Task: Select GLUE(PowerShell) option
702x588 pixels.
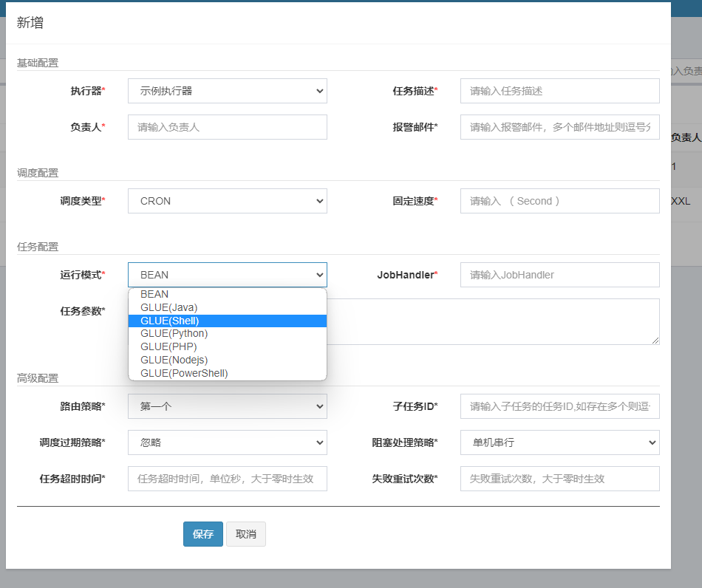Action: point(184,373)
